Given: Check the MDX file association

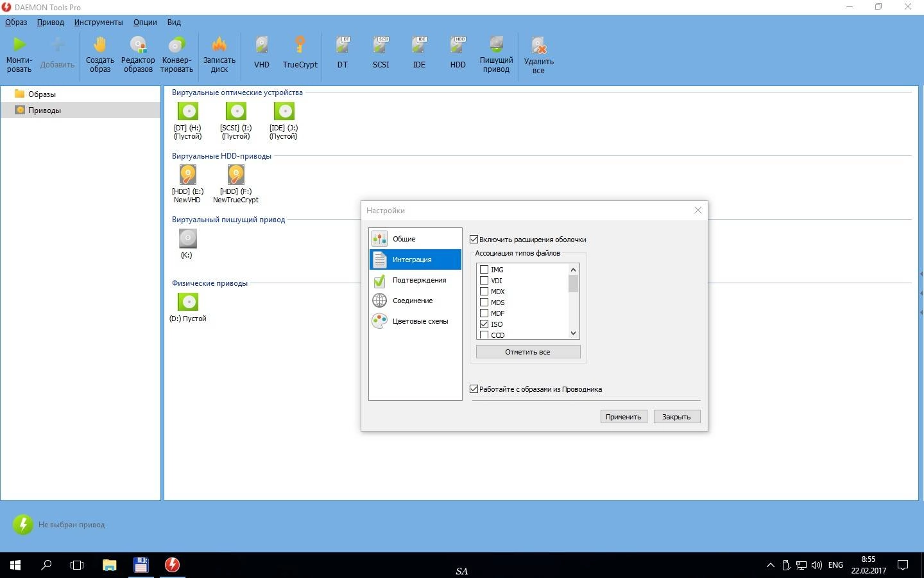Looking at the screenshot, I should coord(484,292).
